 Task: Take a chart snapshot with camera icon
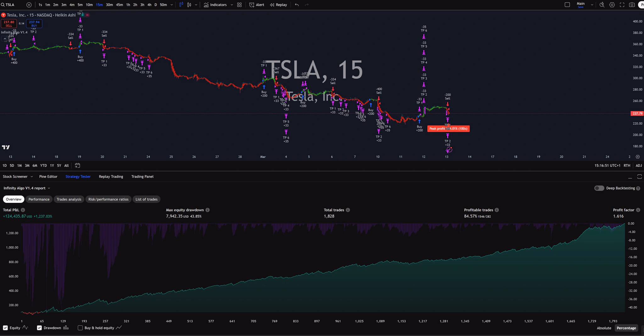pos(632,5)
